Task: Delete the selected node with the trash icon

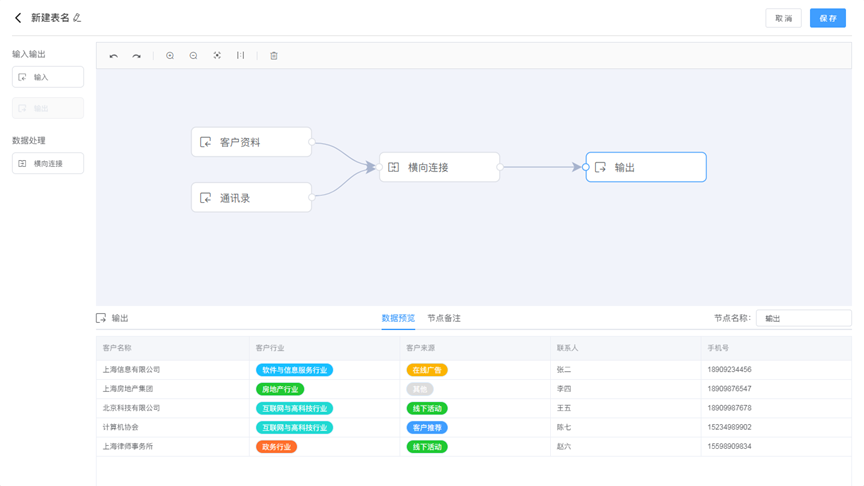Action: pos(274,56)
